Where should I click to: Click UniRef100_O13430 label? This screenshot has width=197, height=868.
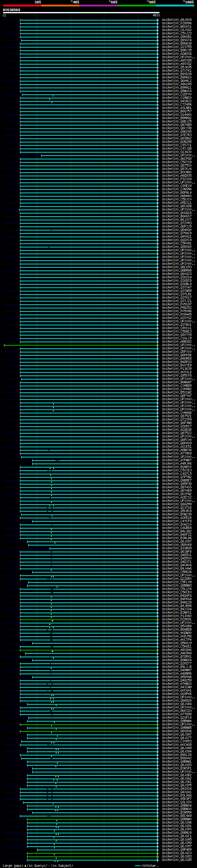coord(177,152)
